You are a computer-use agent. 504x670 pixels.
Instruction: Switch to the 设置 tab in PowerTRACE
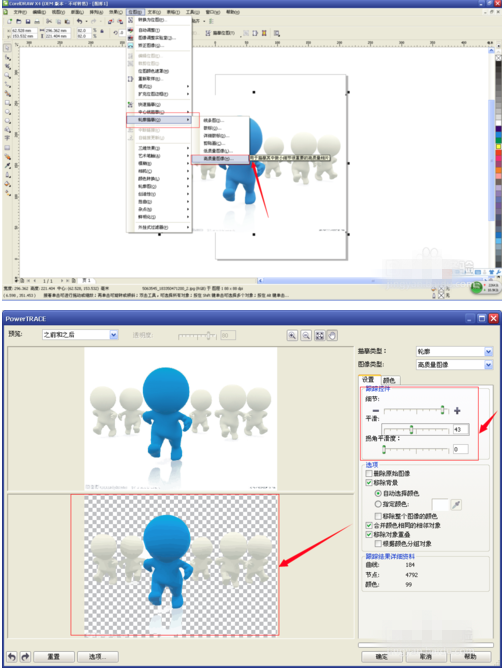click(x=369, y=379)
